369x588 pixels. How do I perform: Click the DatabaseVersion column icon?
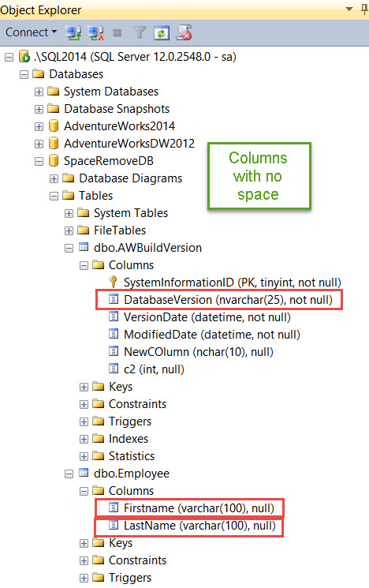pos(114,299)
